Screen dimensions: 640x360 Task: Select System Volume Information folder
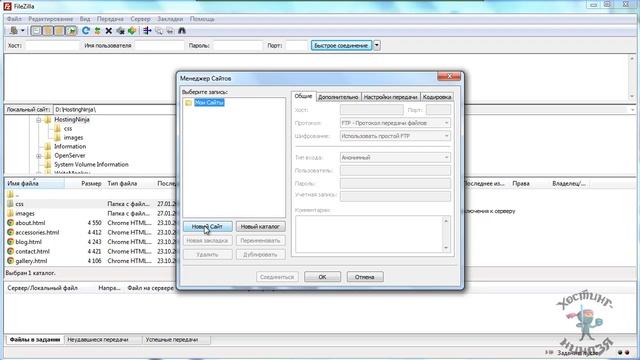91,164
